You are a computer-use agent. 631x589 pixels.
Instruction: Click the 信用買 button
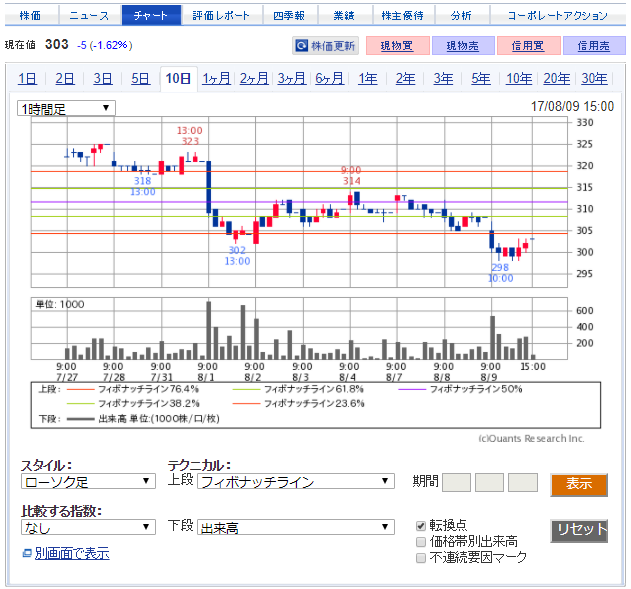coord(529,45)
